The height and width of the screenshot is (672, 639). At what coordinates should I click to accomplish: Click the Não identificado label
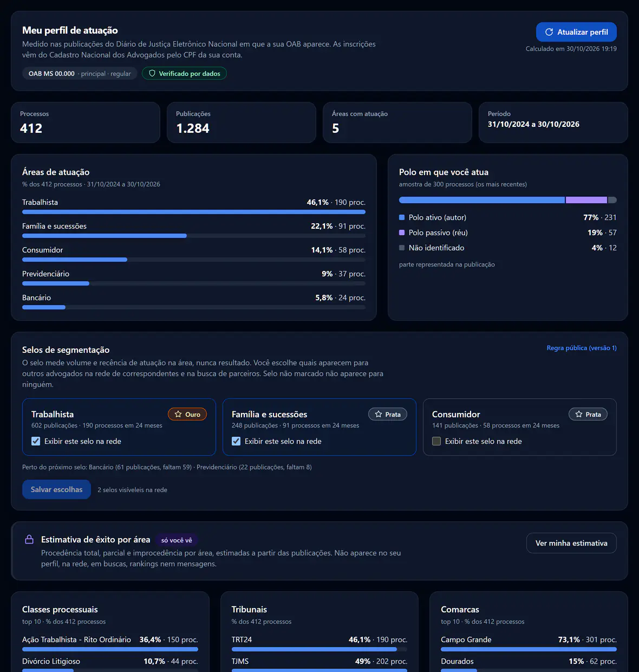pos(436,248)
